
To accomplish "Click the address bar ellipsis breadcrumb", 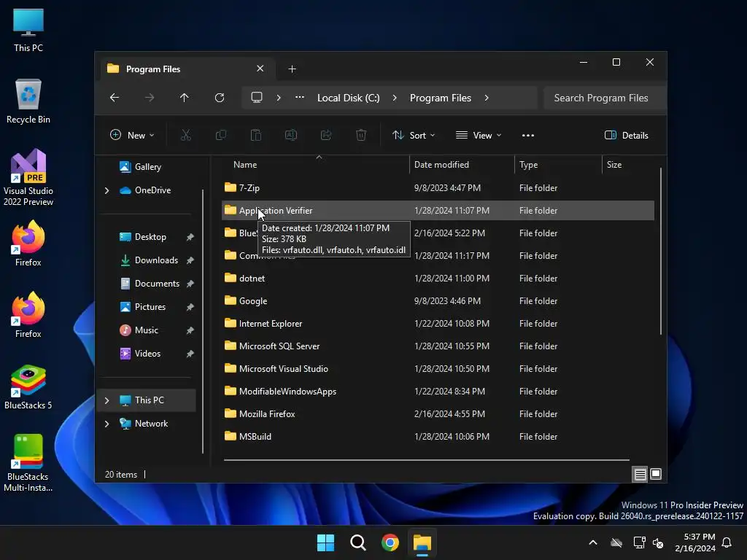I will pos(300,97).
